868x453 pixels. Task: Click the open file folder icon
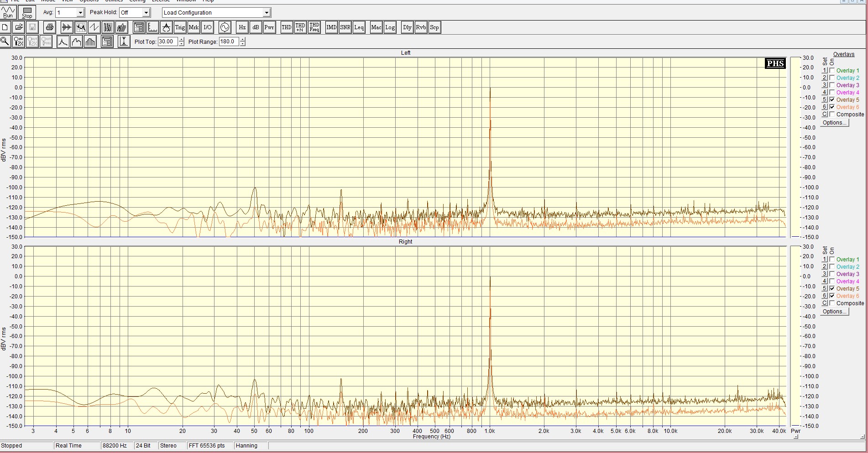[19, 27]
